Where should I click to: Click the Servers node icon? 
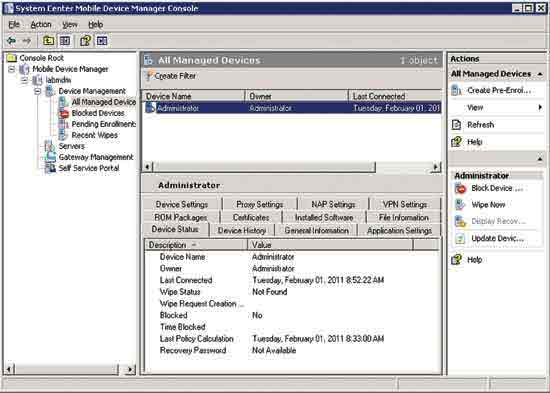point(50,146)
